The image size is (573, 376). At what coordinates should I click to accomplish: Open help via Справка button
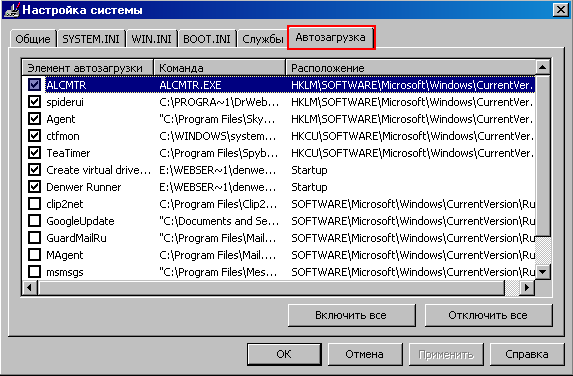527,354
